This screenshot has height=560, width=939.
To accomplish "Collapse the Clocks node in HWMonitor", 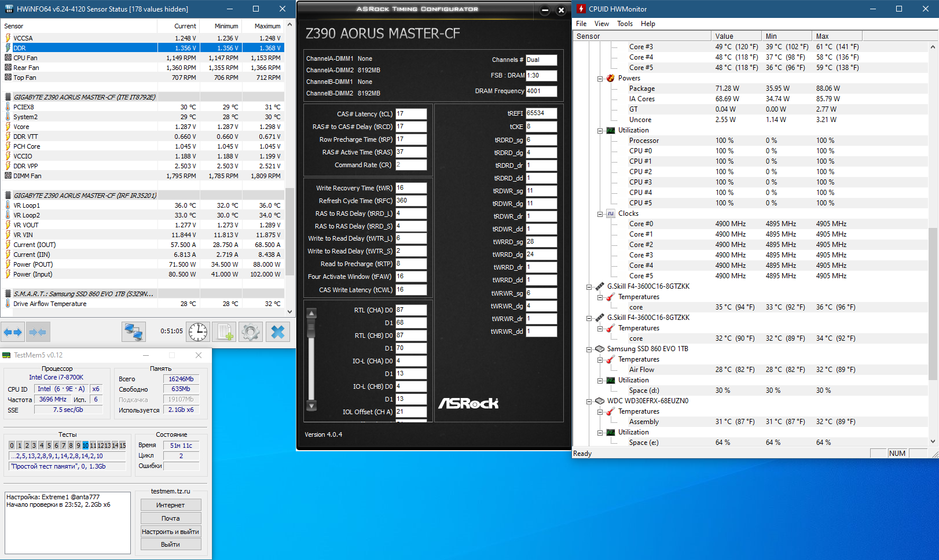I will pyautogui.click(x=600, y=214).
